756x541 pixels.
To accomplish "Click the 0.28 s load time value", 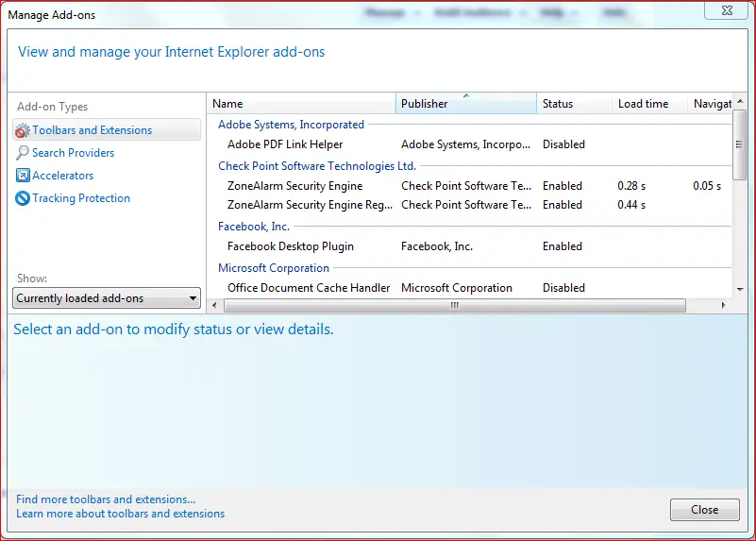I will [631, 186].
